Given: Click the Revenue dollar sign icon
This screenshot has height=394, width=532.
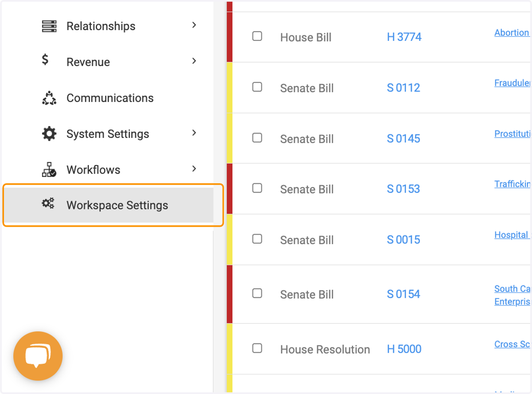Looking at the screenshot, I should click(45, 59).
